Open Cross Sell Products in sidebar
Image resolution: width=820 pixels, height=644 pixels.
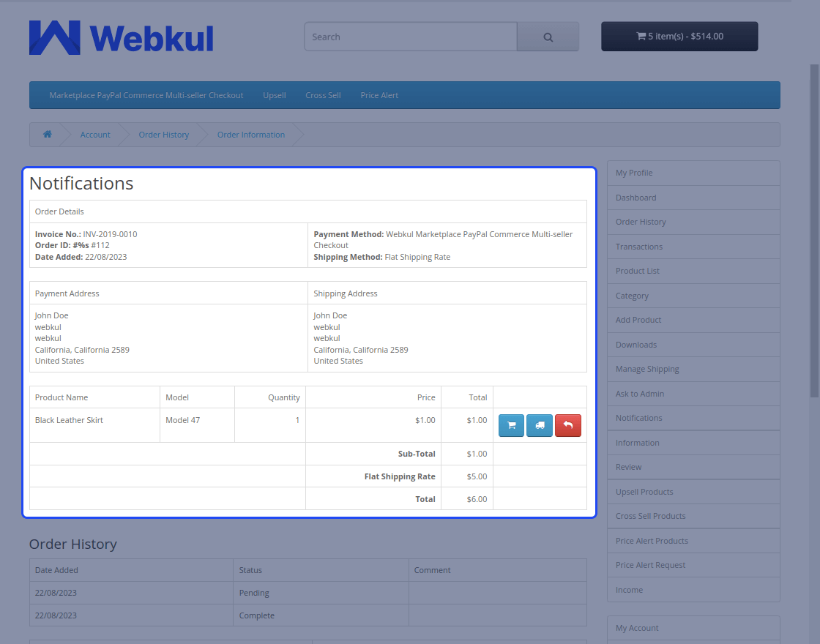point(693,516)
